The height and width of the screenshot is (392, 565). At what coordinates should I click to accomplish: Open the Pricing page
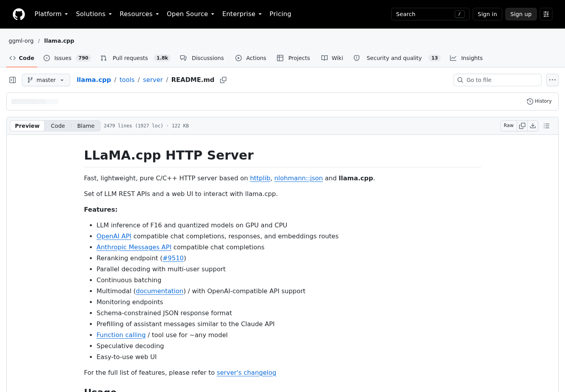tap(280, 14)
